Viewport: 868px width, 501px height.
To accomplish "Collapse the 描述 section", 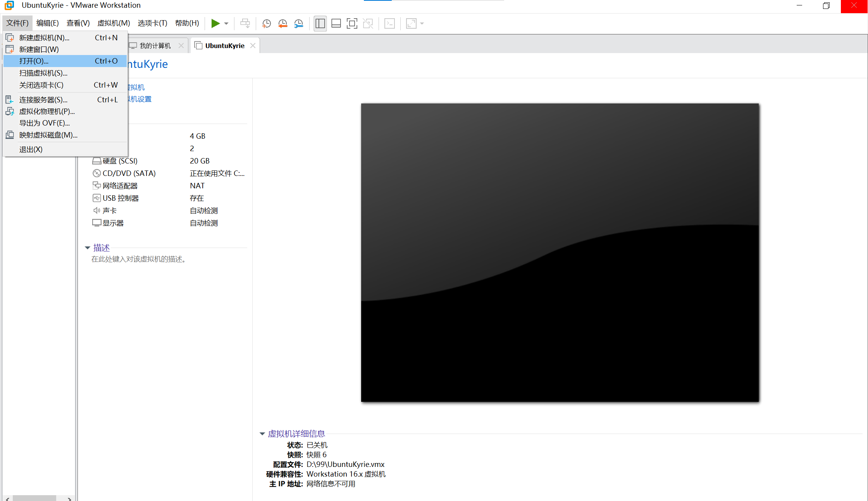I will coord(88,248).
